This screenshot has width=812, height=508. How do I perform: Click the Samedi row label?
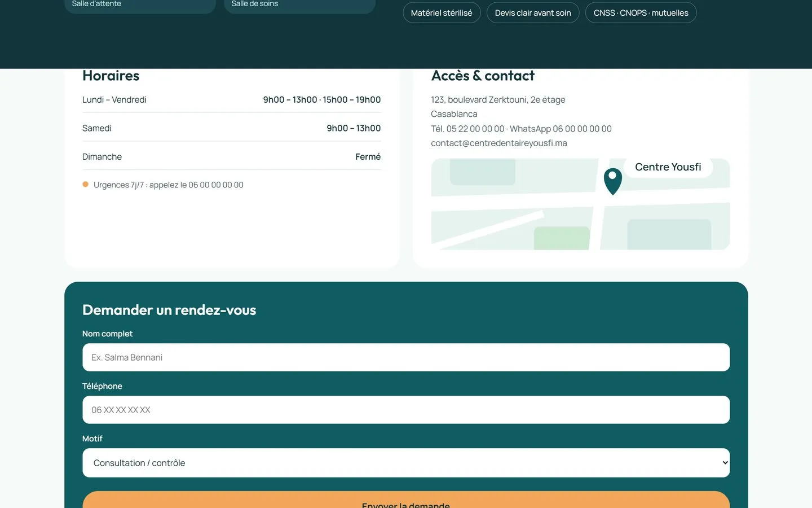click(x=97, y=128)
